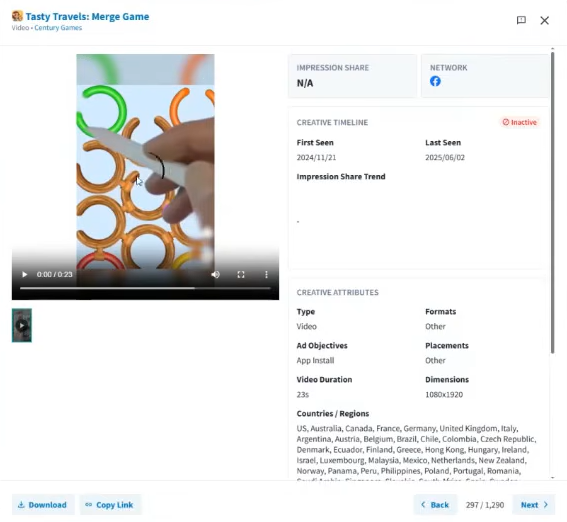Click the video time 0:00 / 0:23
The height and width of the screenshot is (522, 567).
[x=55, y=275]
